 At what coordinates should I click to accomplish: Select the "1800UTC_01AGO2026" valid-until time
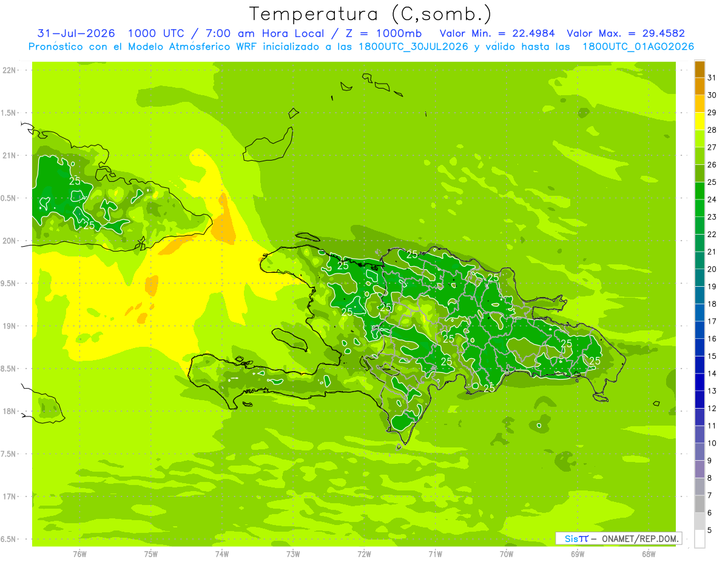pyautogui.click(x=638, y=47)
